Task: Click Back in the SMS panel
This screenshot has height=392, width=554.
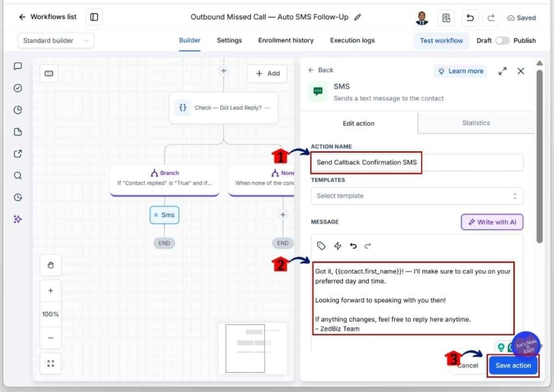Action: point(320,70)
